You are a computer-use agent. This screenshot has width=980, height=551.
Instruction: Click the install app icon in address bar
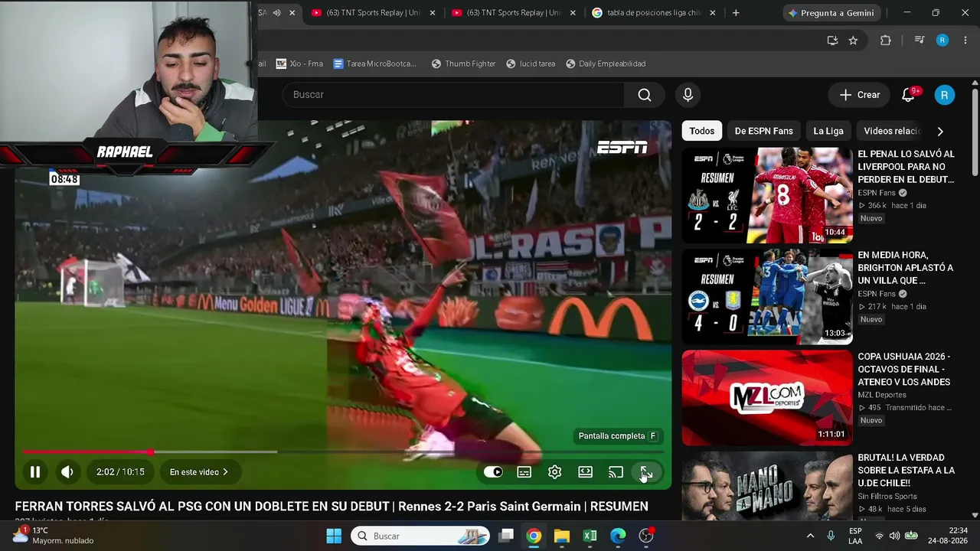coord(832,41)
